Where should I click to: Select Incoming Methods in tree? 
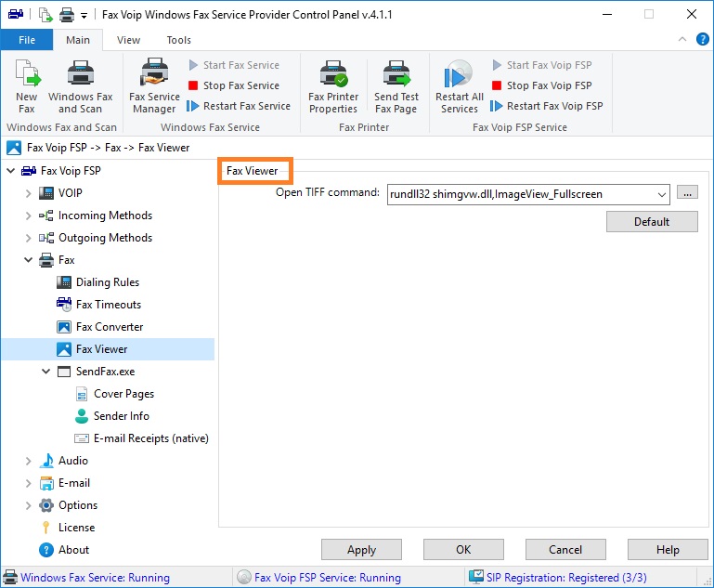click(105, 216)
